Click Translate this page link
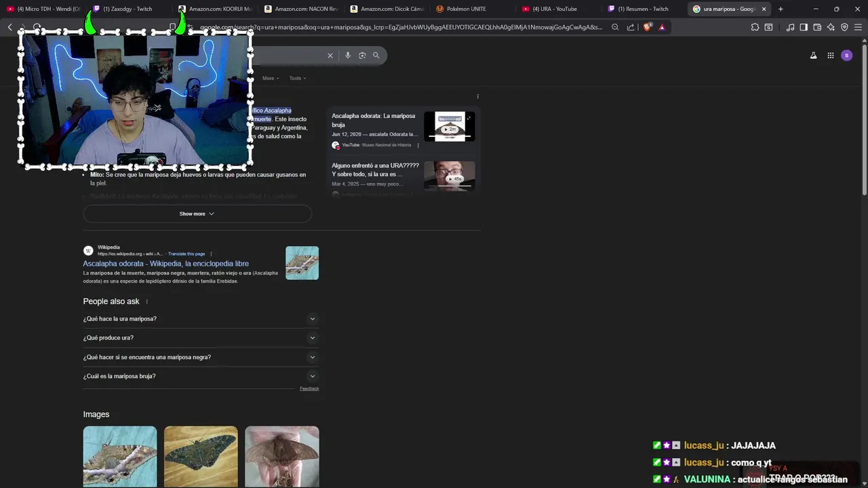Image resolution: width=868 pixels, height=488 pixels. coord(186,254)
